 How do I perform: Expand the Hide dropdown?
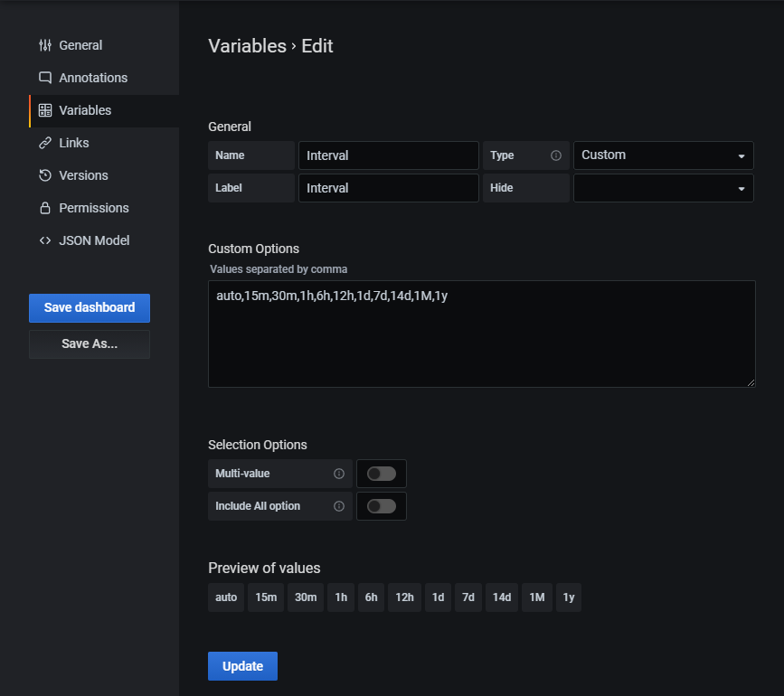663,188
